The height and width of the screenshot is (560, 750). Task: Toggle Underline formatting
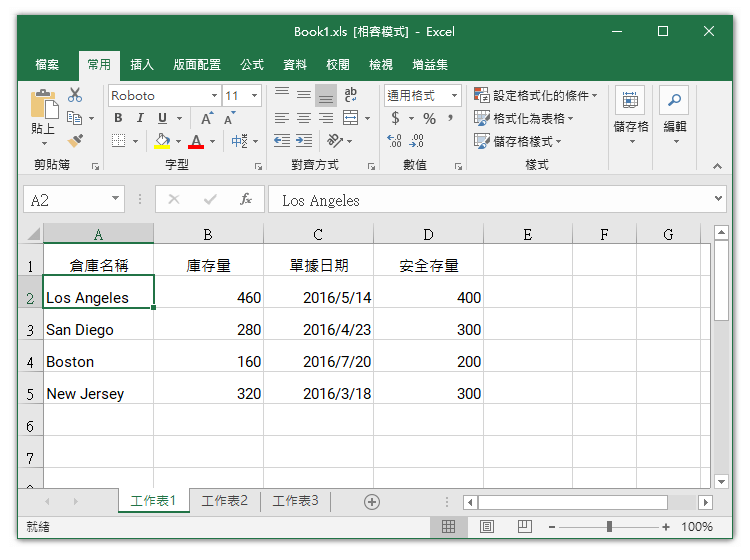tap(163, 118)
